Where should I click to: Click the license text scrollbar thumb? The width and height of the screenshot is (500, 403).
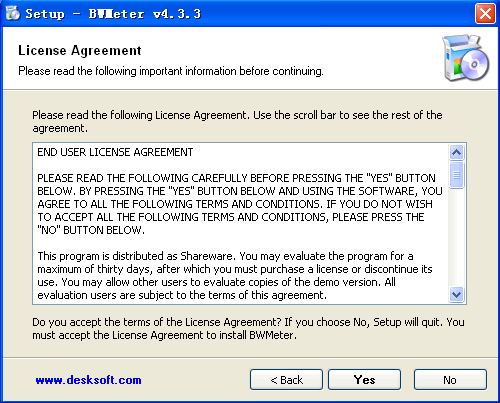click(456, 175)
